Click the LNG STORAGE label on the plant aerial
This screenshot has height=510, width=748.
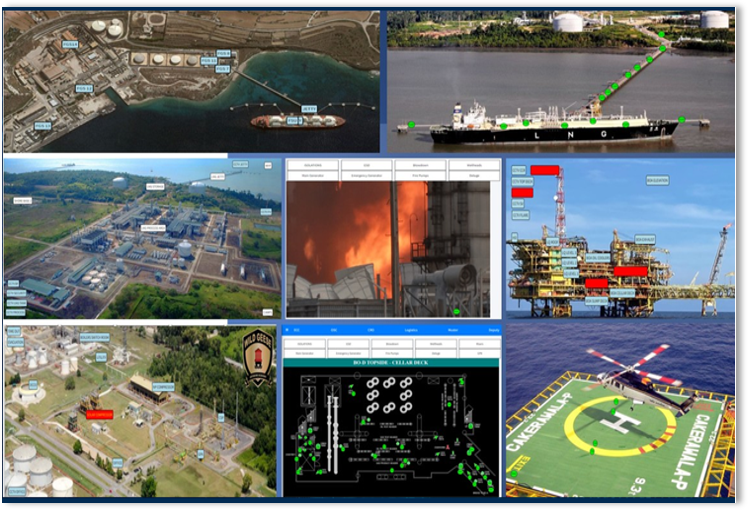[155, 187]
